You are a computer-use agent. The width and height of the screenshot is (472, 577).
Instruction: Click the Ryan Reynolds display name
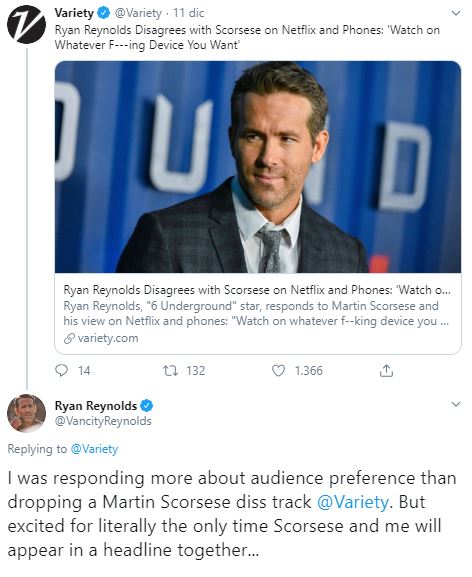tap(96, 406)
